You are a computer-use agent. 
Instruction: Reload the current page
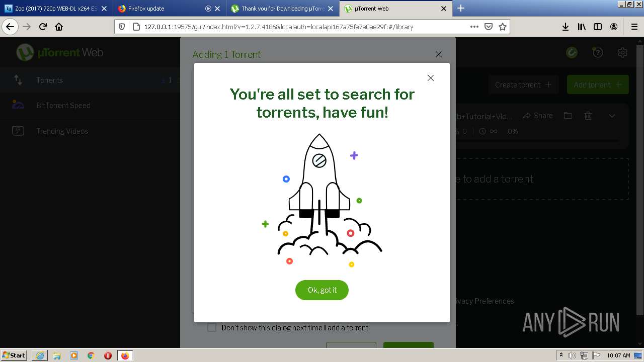[x=43, y=27]
